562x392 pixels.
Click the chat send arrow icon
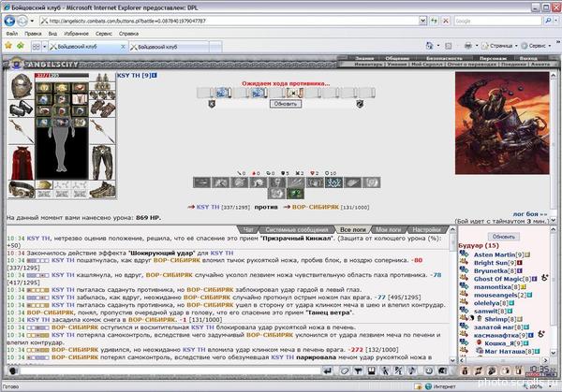coord(328,370)
